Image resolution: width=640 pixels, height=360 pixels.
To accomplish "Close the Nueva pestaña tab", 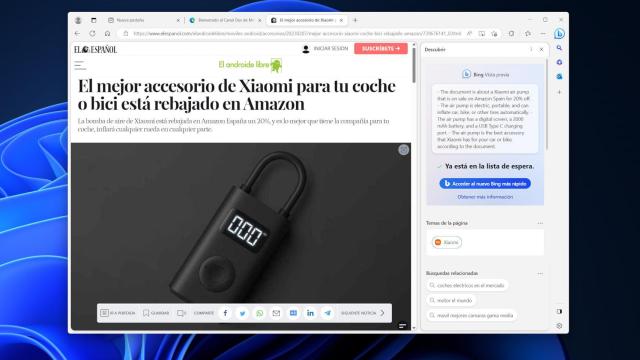I will pyautogui.click(x=178, y=20).
